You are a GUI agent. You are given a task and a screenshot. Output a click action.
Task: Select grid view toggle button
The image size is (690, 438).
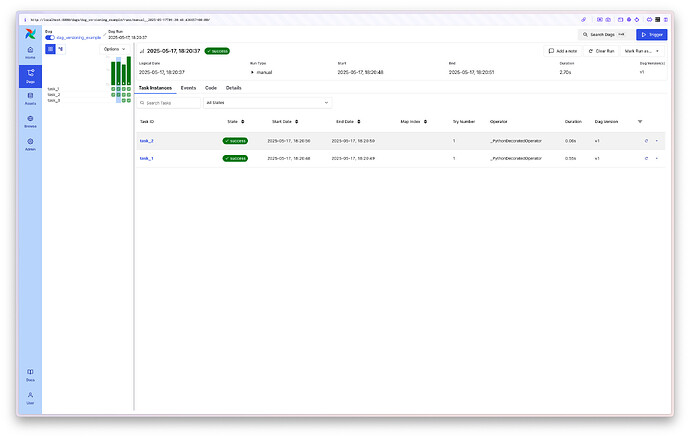pos(50,49)
